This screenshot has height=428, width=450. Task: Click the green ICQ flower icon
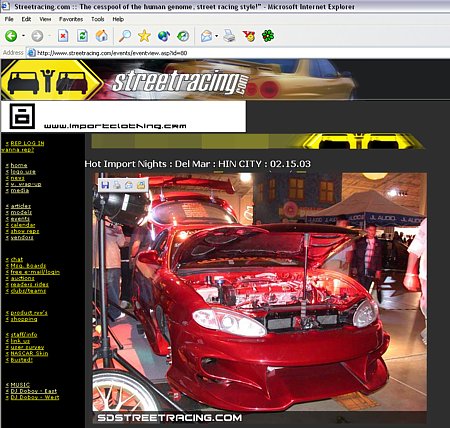pos(268,36)
